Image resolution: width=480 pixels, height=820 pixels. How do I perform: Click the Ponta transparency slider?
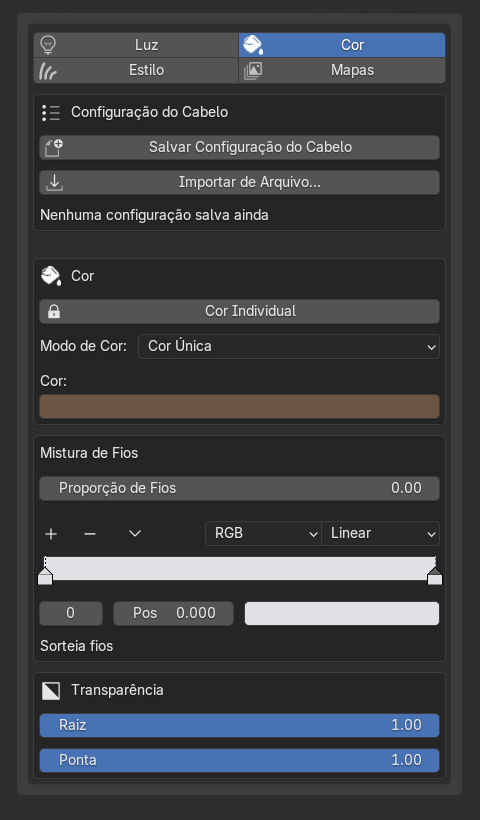(x=239, y=760)
